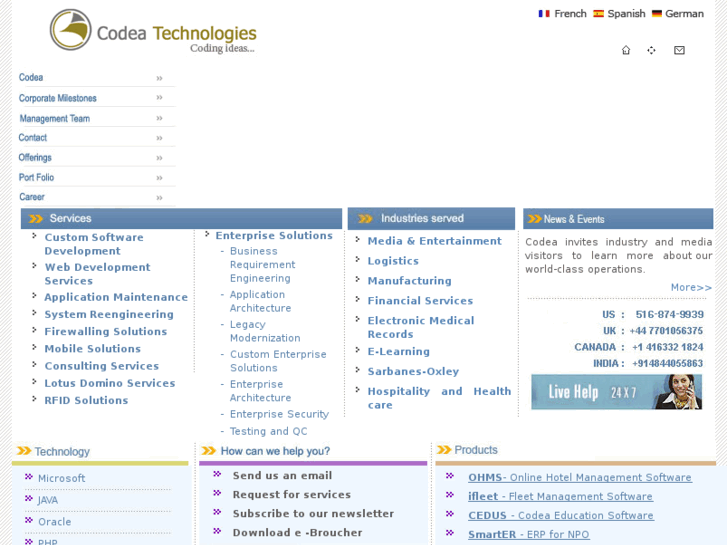Expand the Career menu chevron
This screenshot has width=727, height=545.
click(159, 198)
